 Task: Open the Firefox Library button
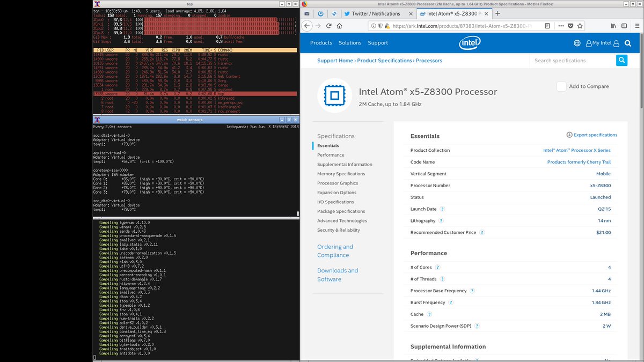613,26
